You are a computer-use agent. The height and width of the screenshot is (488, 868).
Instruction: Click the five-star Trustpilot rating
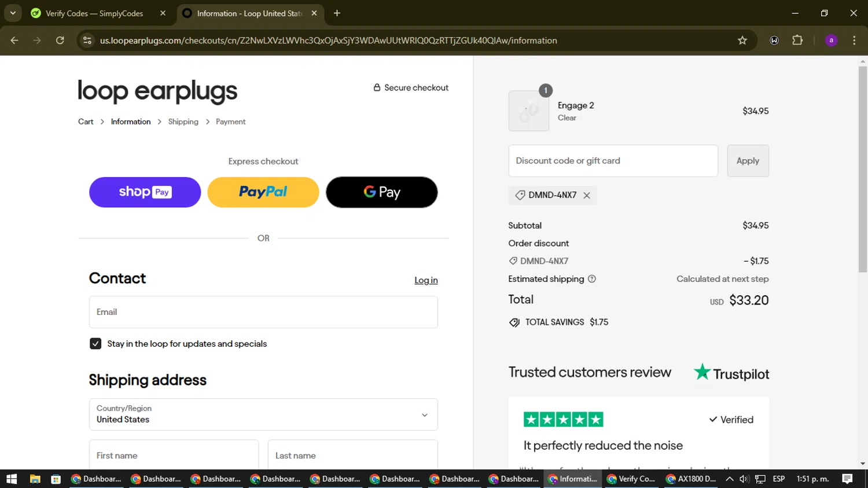coord(564,419)
